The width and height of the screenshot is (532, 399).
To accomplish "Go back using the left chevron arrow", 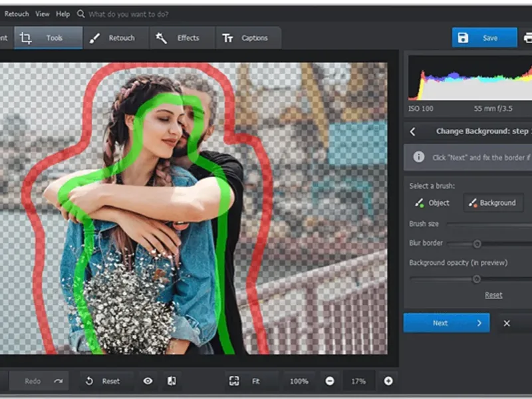I will 413,132.
